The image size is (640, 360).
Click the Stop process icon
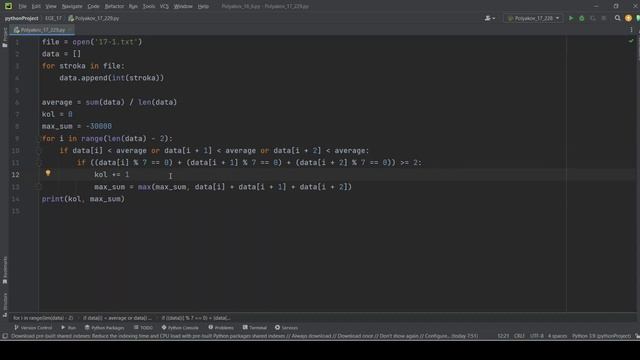pos(604,18)
